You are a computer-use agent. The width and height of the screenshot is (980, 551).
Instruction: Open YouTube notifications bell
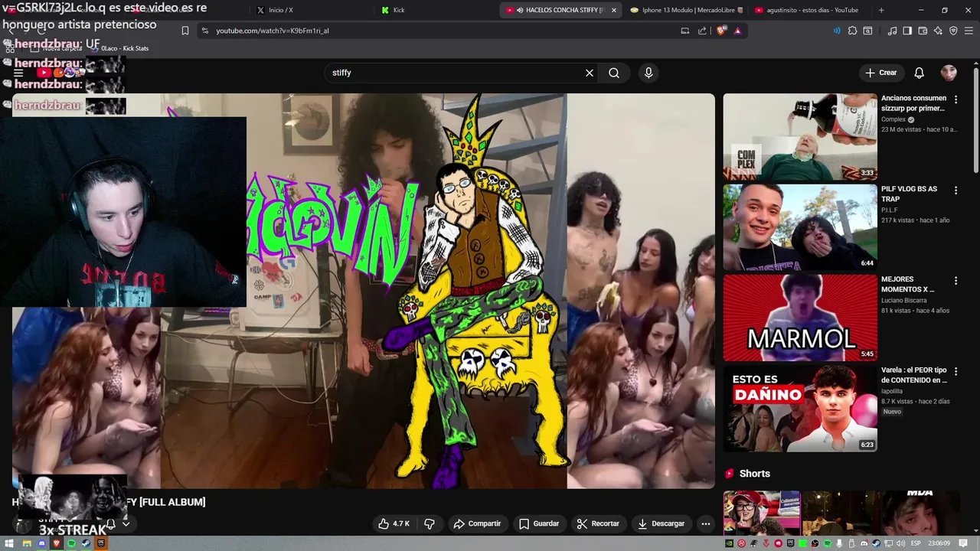point(919,73)
